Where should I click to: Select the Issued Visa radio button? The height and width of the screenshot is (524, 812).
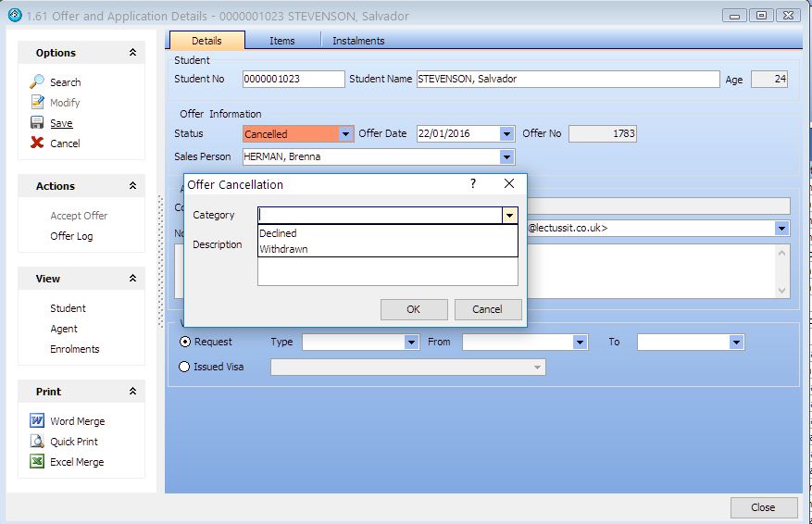coord(183,367)
